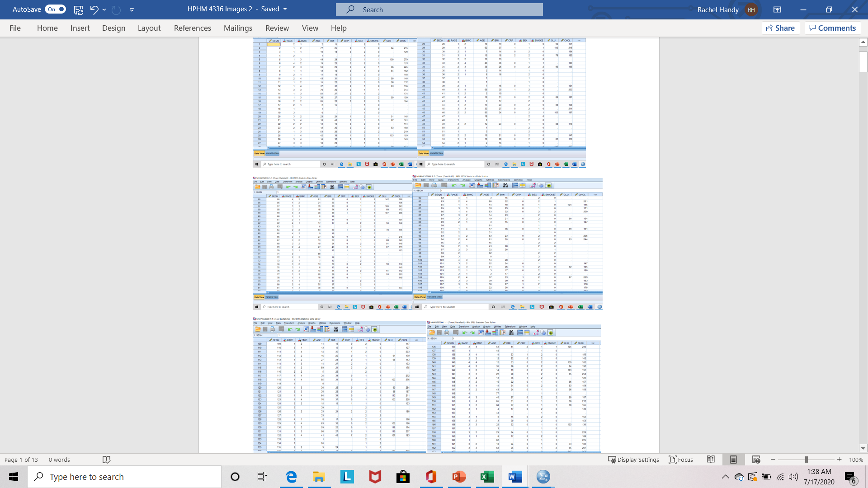Select the Web Layout view icon
Viewport: 868px width, 488px height.
(x=756, y=460)
